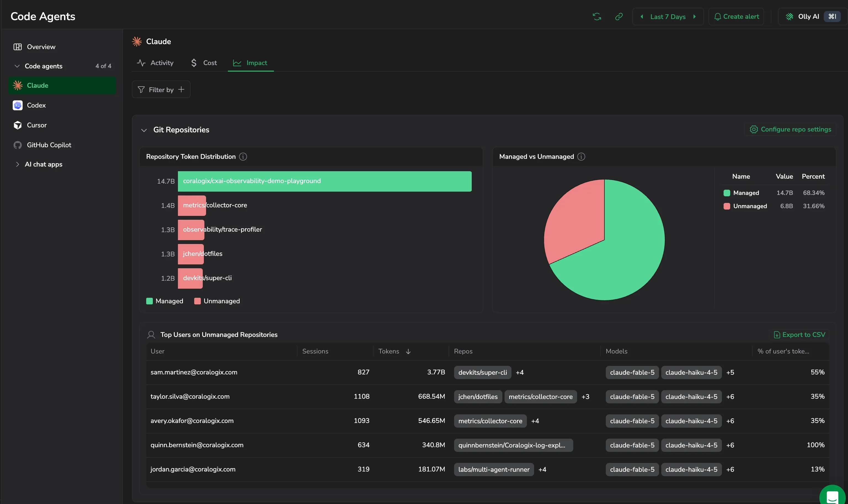Viewport: 848px width, 504px height.
Task: Go to the next time range
Action: (x=694, y=17)
